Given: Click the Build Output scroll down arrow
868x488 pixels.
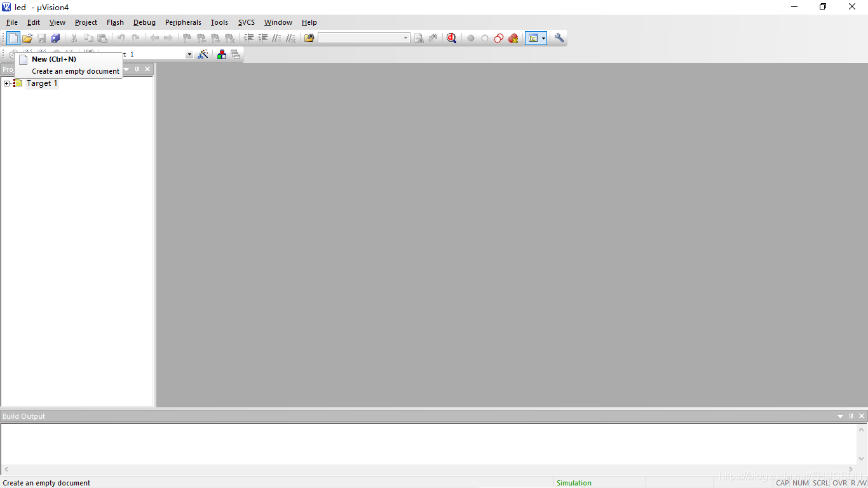Looking at the screenshot, I should coord(862,458).
